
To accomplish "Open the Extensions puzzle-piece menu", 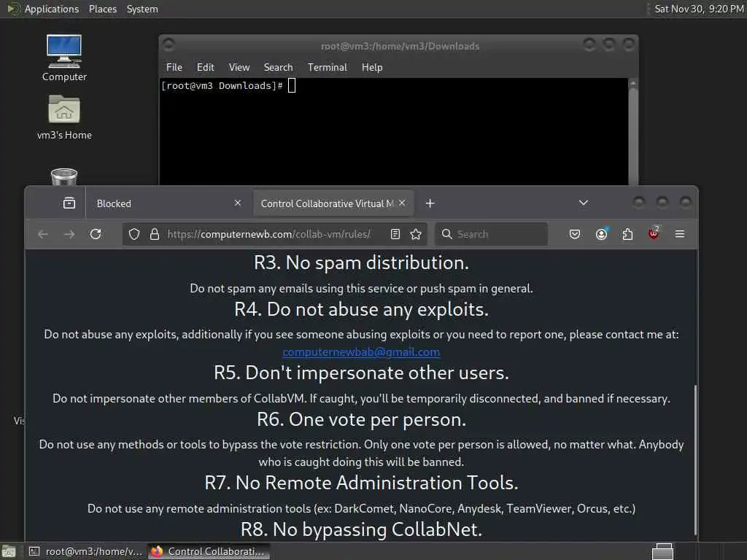I will 627,234.
